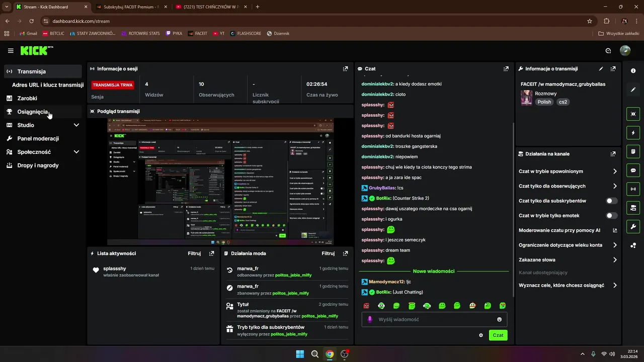The image size is (644, 362).
Task: Click the Wyślij wiadomość input field
Action: (x=434, y=319)
